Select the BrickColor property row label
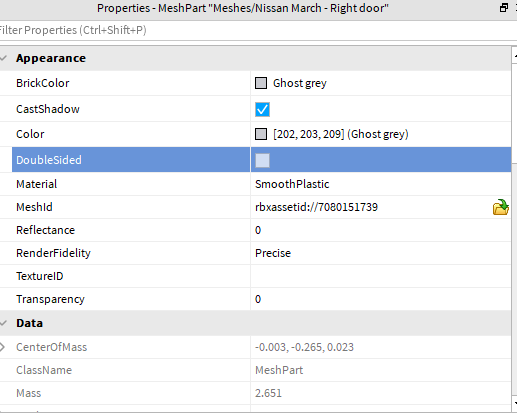The height and width of the screenshot is (415, 517). click(x=43, y=83)
